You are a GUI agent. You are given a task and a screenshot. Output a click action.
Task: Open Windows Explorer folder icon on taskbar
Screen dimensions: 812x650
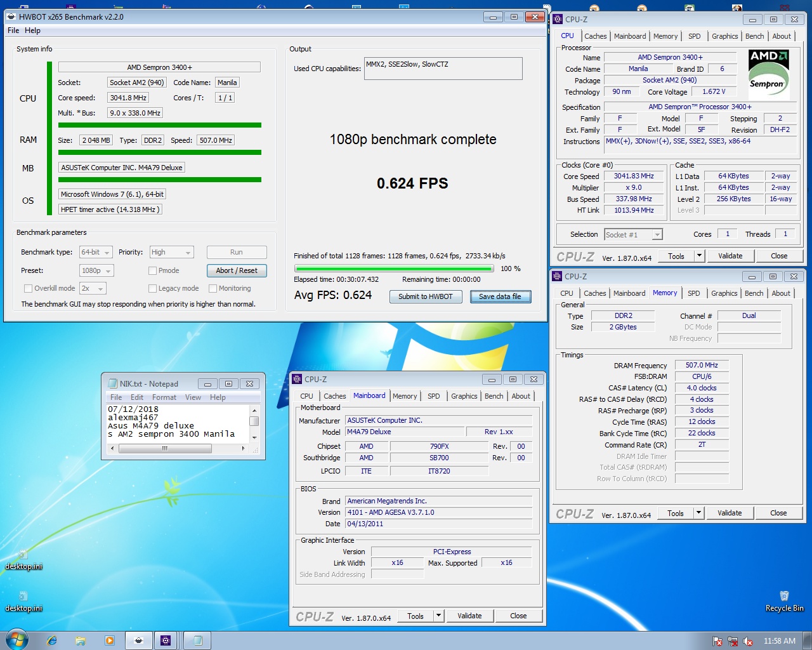(81, 640)
